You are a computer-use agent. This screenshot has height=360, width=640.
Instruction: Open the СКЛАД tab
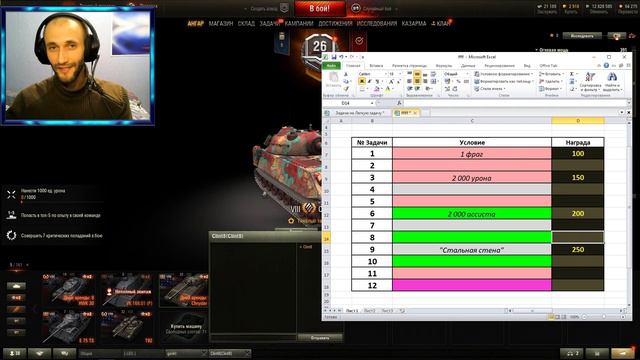click(246, 23)
